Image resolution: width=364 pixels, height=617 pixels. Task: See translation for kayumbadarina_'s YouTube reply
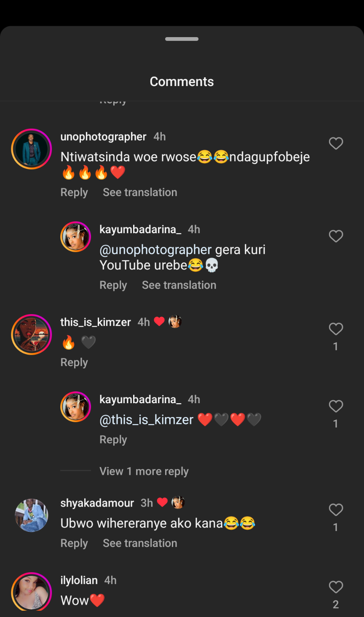pyautogui.click(x=179, y=285)
